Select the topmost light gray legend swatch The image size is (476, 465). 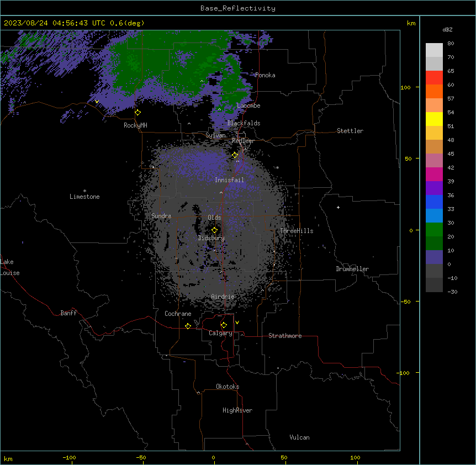pos(434,50)
